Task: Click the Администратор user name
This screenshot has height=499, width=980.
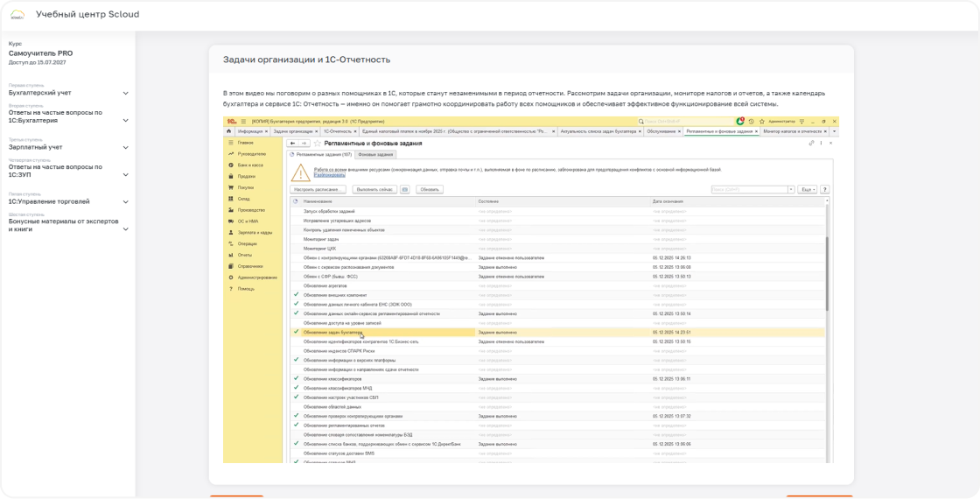Action: tap(781, 122)
